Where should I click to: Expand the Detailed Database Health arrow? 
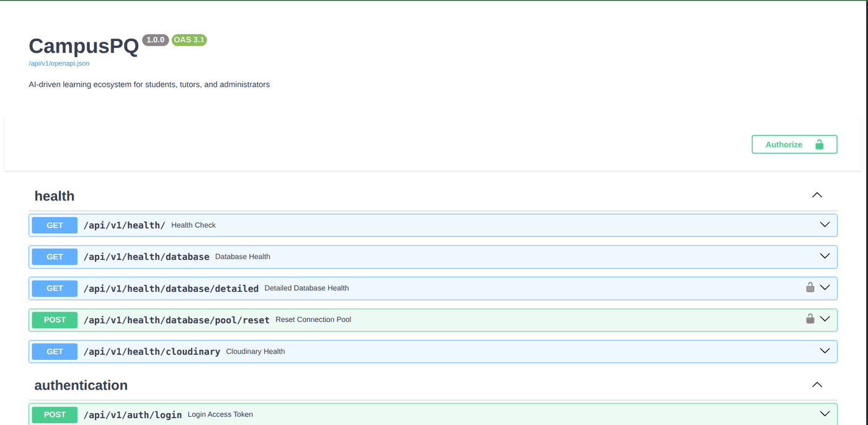point(825,288)
